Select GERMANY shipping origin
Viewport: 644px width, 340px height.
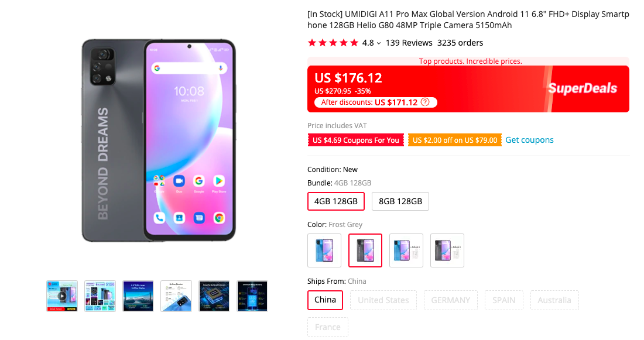coord(451,300)
